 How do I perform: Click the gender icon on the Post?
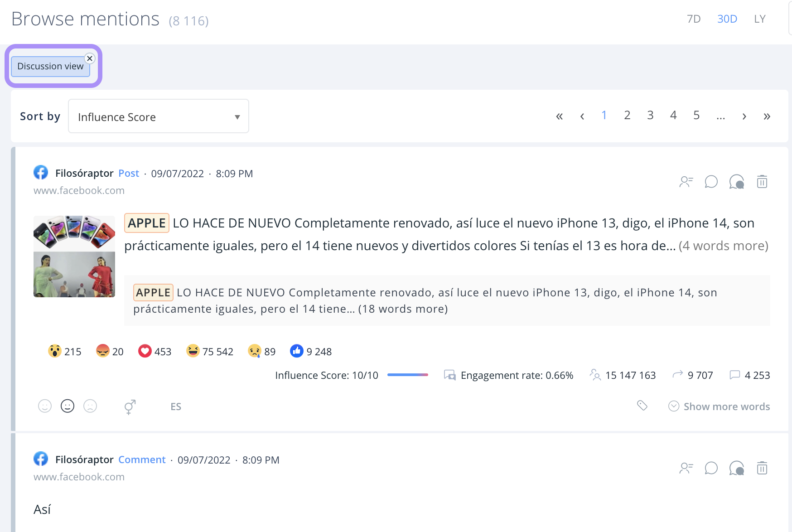(130, 406)
